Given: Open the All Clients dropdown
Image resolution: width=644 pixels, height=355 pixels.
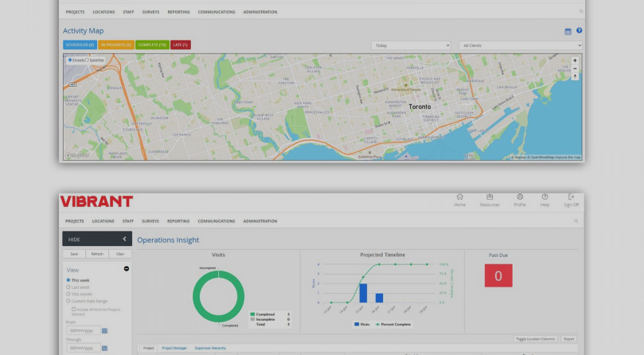Looking at the screenshot, I should click(521, 45).
